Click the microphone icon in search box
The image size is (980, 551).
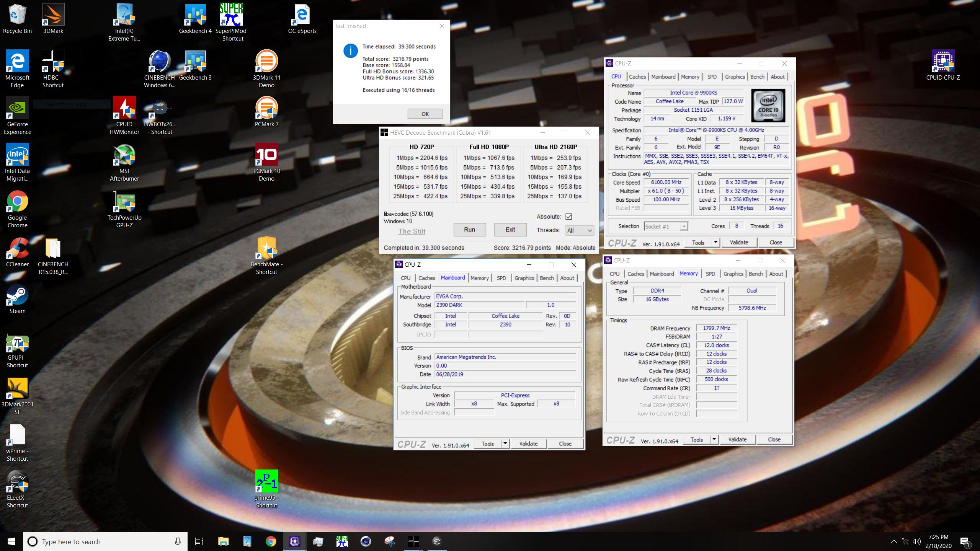(178, 541)
